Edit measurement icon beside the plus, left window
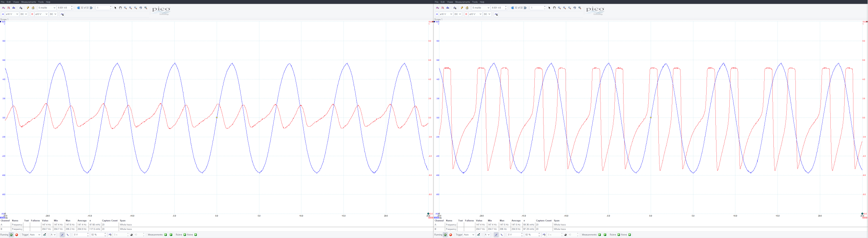Screen dimensions: 868x238 (x=171, y=235)
